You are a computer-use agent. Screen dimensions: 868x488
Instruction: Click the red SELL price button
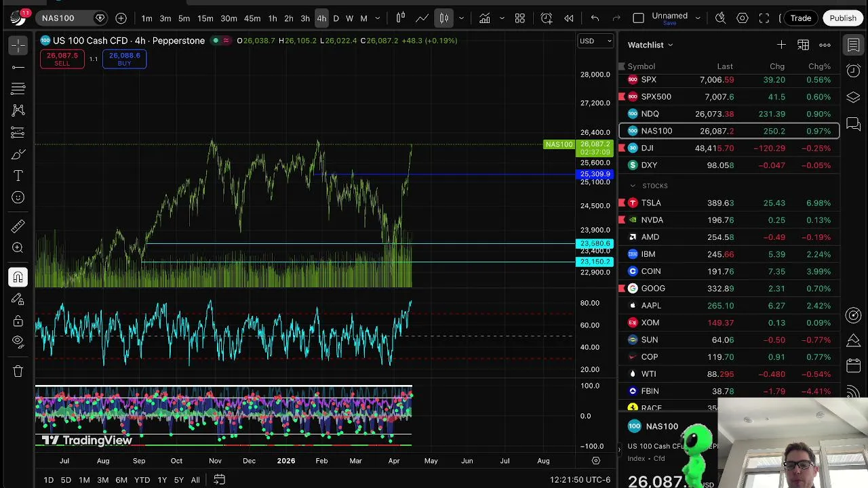coord(62,59)
